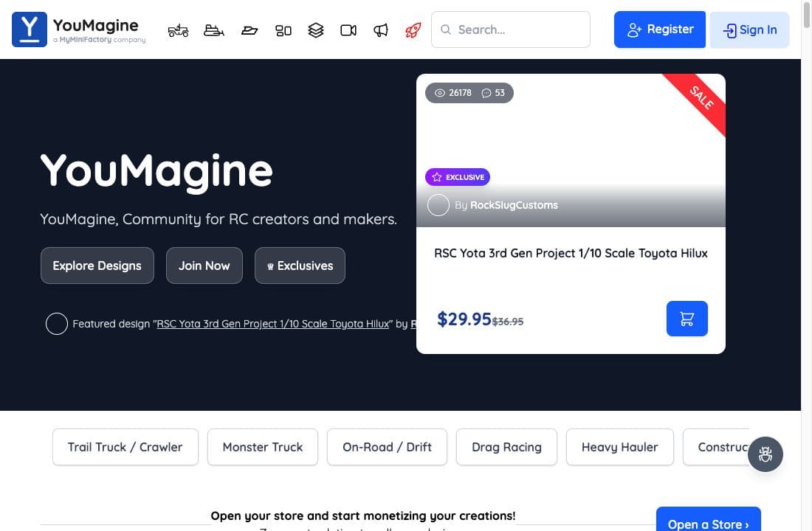Select the Drag Racing category
812x531 pixels.
506,447
